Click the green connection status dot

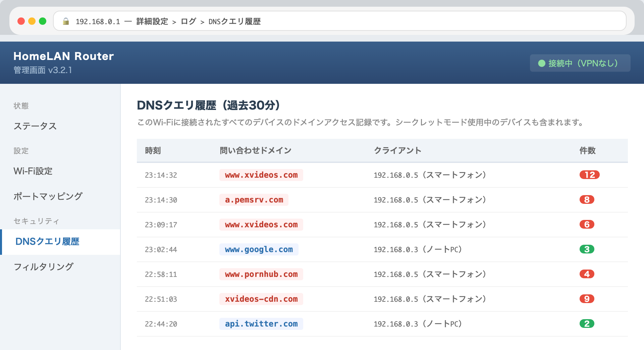(541, 63)
